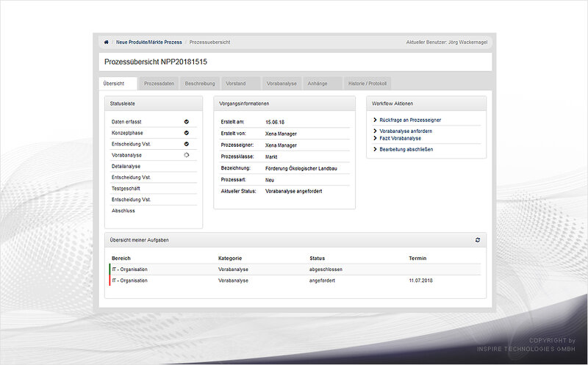Click the checkmark icon beside Konzeptphase
The width and height of the screenshot is (588, 365).
(x=187, y=133)
